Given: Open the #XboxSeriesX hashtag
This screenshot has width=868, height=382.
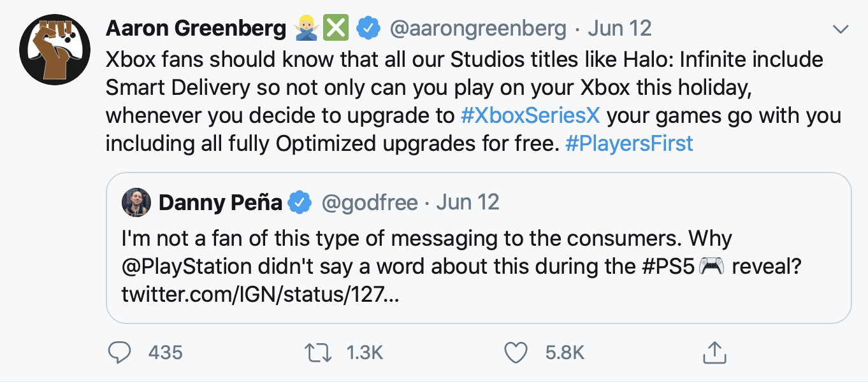Looking at the screenshot, I should (532, 116).
